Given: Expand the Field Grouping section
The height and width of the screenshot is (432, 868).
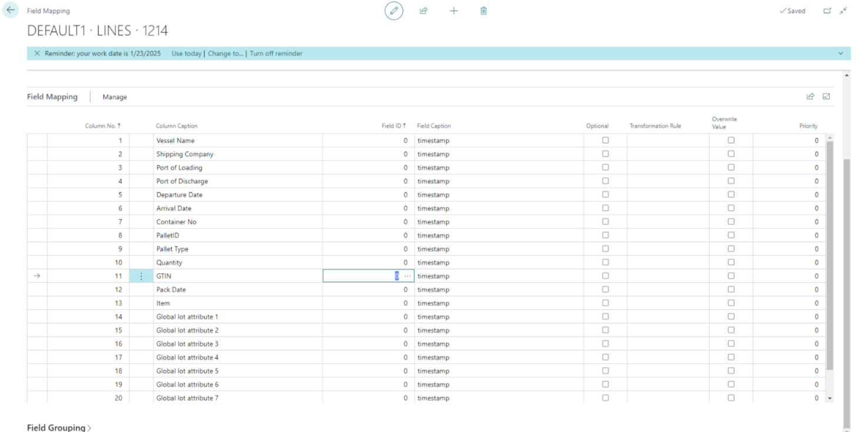Looking at the screenshot, I should [59, 428].
